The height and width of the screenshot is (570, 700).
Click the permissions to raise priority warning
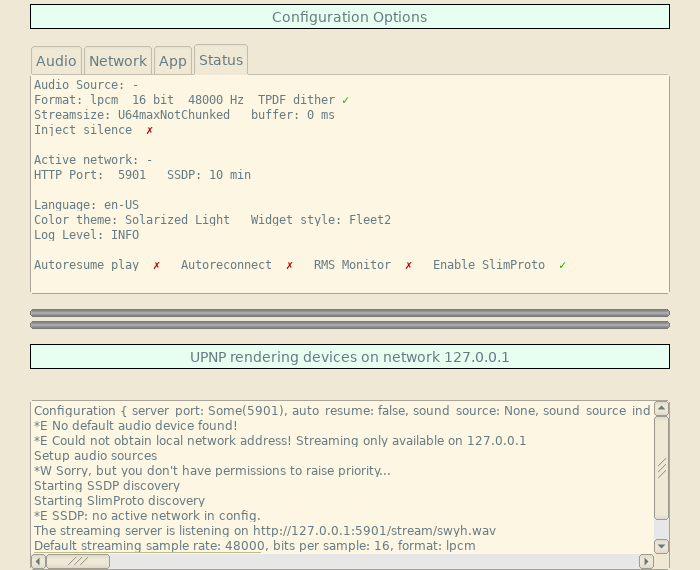212,471
